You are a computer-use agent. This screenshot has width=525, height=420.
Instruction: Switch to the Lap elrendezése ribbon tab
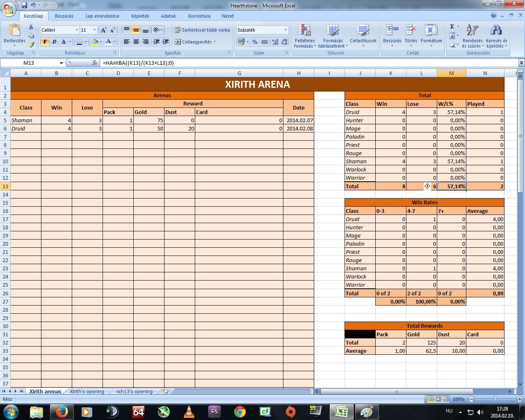tap(103, 16)
